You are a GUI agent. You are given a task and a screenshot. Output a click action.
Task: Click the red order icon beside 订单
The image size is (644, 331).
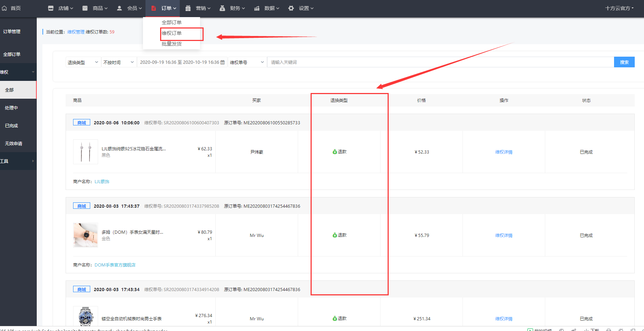tap(154, 8)
